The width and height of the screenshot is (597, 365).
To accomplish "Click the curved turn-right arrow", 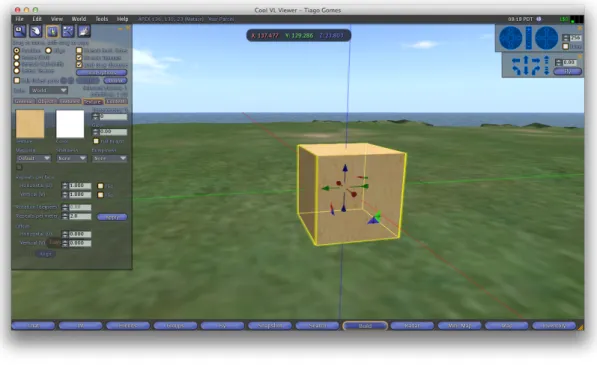I will click(536, 70).
